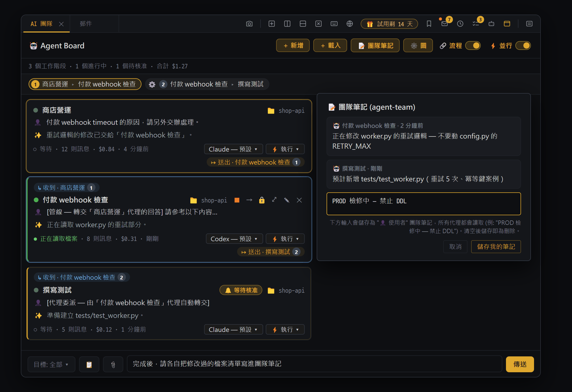The width and height of the screenshot is (572, 392).
Task: Select stage 1 chip 商店營運 ▸ 付款 webhook 檢查
Action: pos(85,84)
